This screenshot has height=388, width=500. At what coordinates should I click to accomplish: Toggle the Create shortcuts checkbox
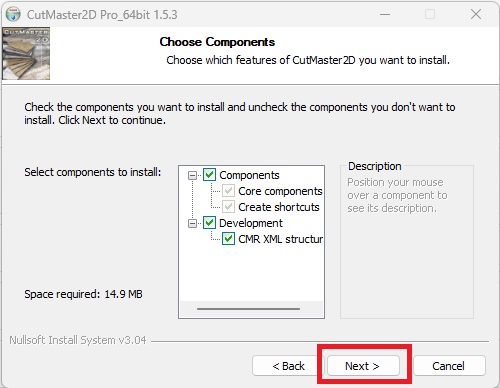[228, 207]
